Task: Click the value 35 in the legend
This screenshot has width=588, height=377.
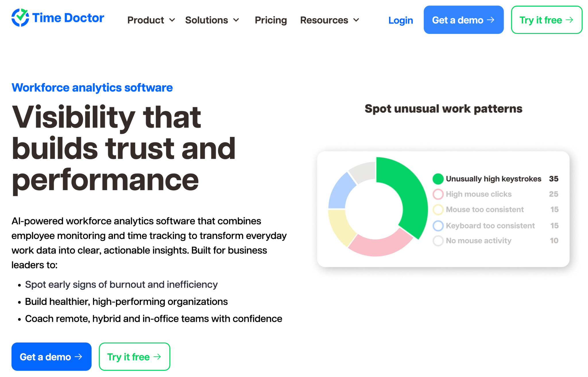Action: [x=554, y=179]
